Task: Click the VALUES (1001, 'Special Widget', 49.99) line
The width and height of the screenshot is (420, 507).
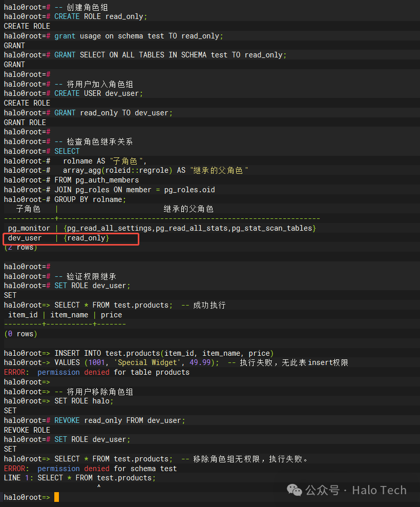Action: pyautogui.click(x=137, y=363)
